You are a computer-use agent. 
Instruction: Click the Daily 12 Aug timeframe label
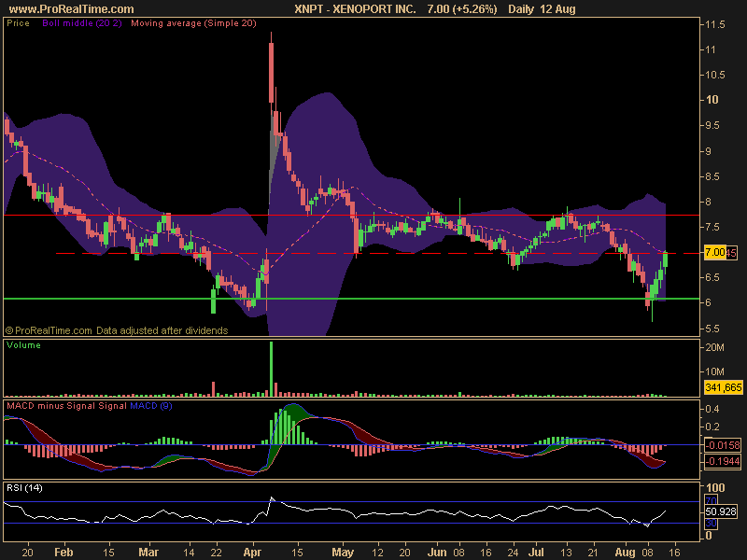coord(542,8)
